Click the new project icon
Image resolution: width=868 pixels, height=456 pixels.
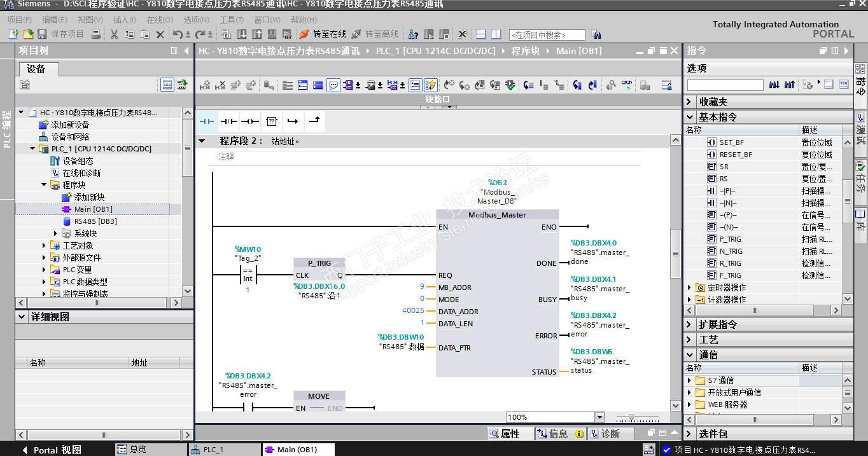13,34
